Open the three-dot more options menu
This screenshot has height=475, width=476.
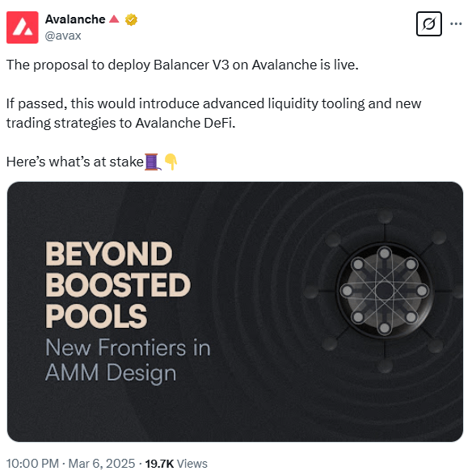pyautogui.click(x=456, y=23)
